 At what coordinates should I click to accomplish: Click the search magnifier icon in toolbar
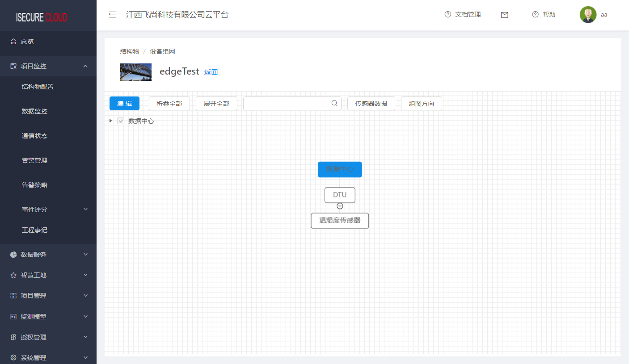(x=334, y=103)
